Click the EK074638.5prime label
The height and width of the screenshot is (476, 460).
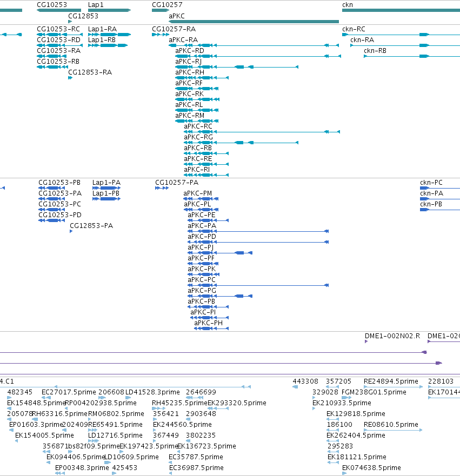click(371, 468)
